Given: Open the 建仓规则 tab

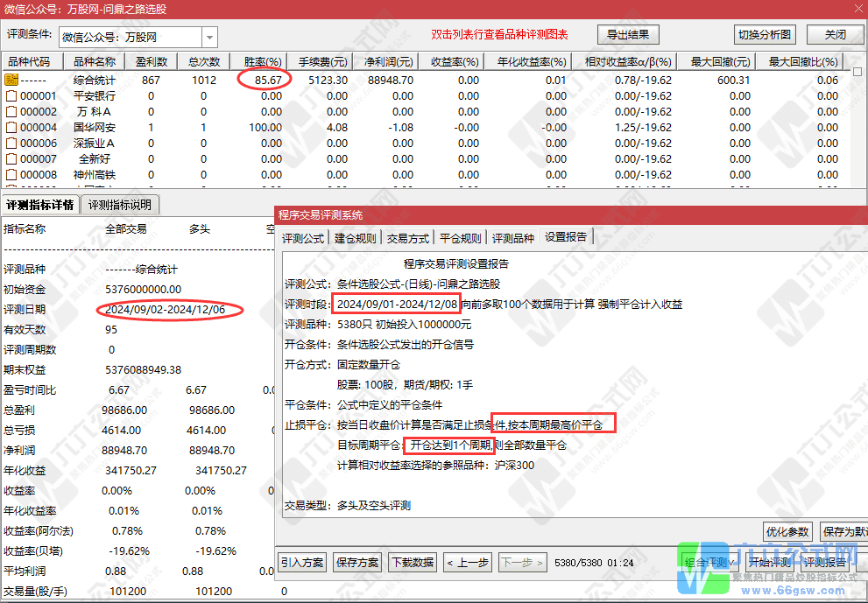Looking at the screenshot, I should (x=349, y=236).
